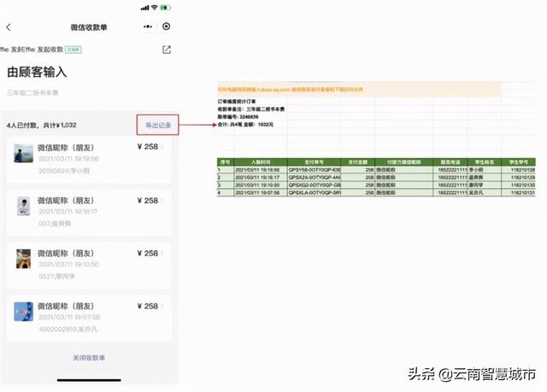Select the 收款单备注: 三年级二班书本费 cell

(x=250, y=109)
